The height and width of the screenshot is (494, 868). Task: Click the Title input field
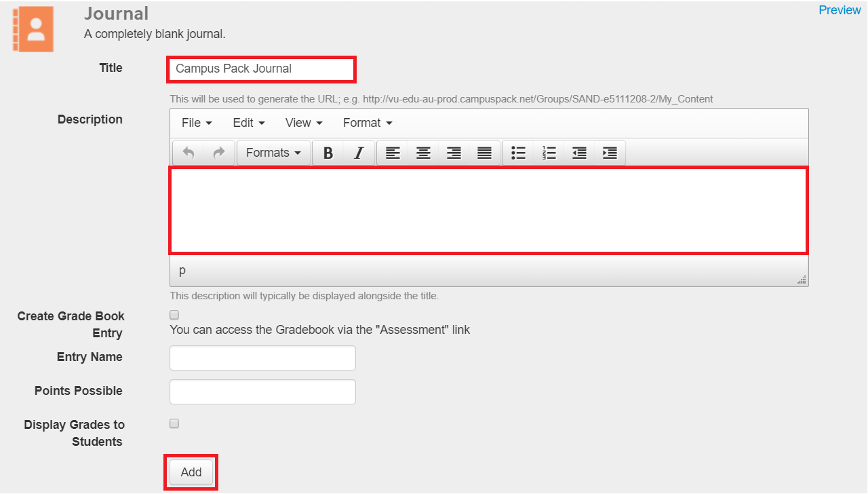261,69
